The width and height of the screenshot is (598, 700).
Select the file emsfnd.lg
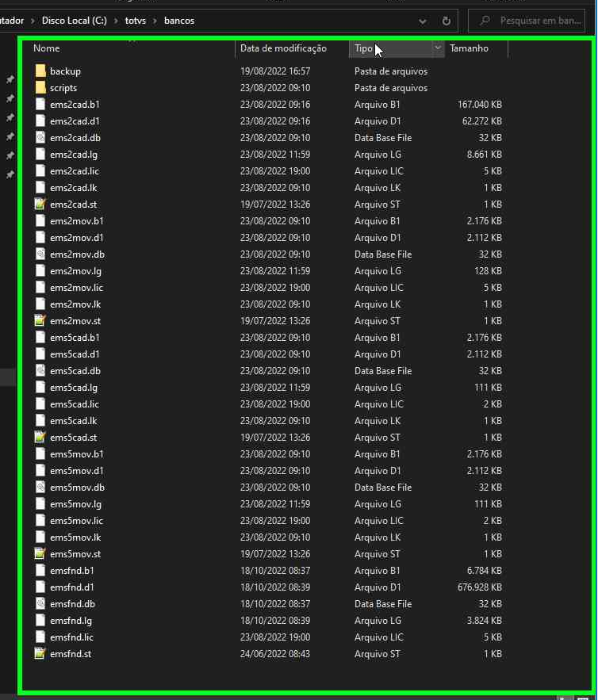(x=71, y=621)
